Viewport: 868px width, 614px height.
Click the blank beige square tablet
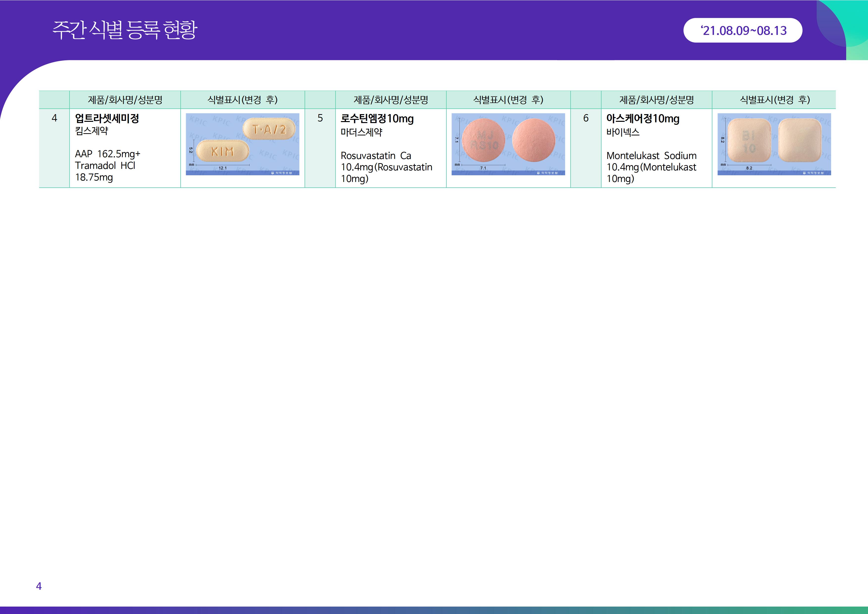[x=800, y=140]
